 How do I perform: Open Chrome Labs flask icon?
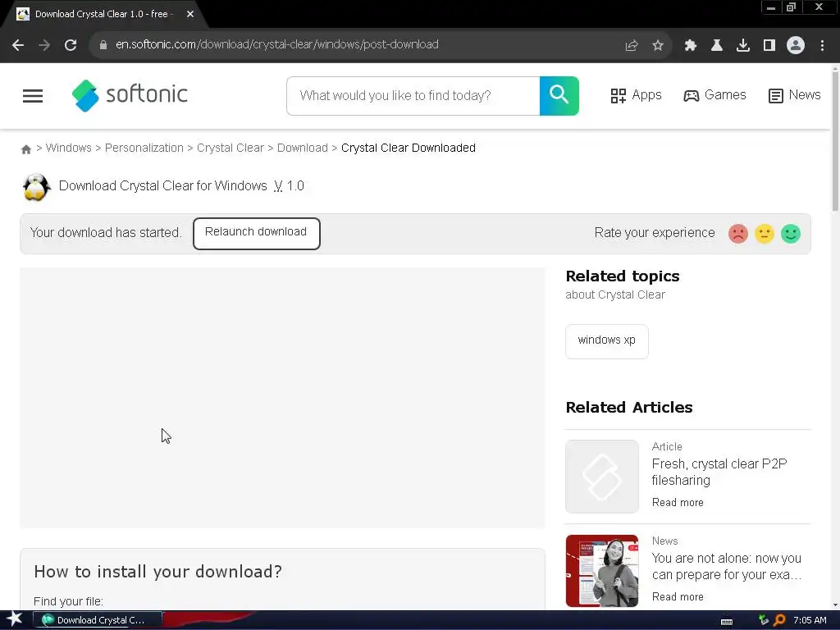click(x=717, y=46)
